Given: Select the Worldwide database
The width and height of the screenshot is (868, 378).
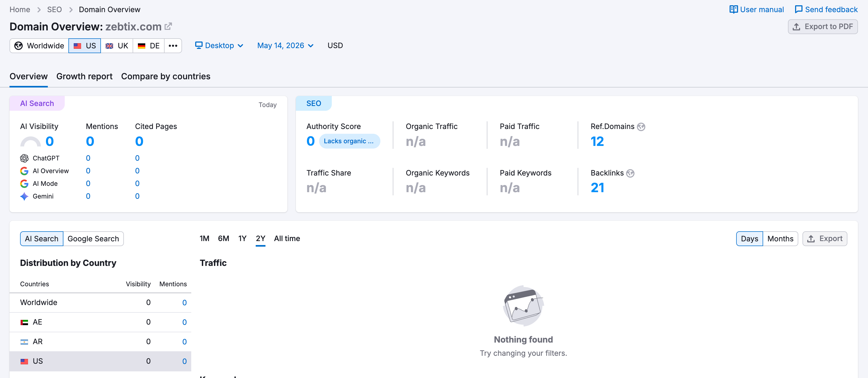Looking at the screenshot, I should (x=39, y=45).
